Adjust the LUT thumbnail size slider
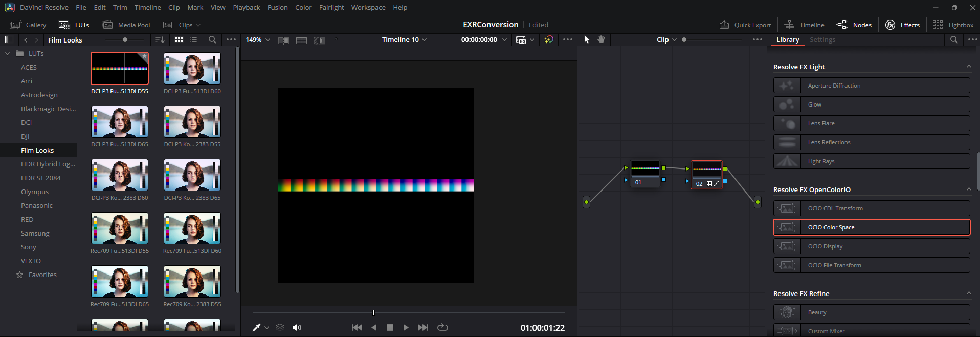The image size is (980, 337). [x=125, y=39]
